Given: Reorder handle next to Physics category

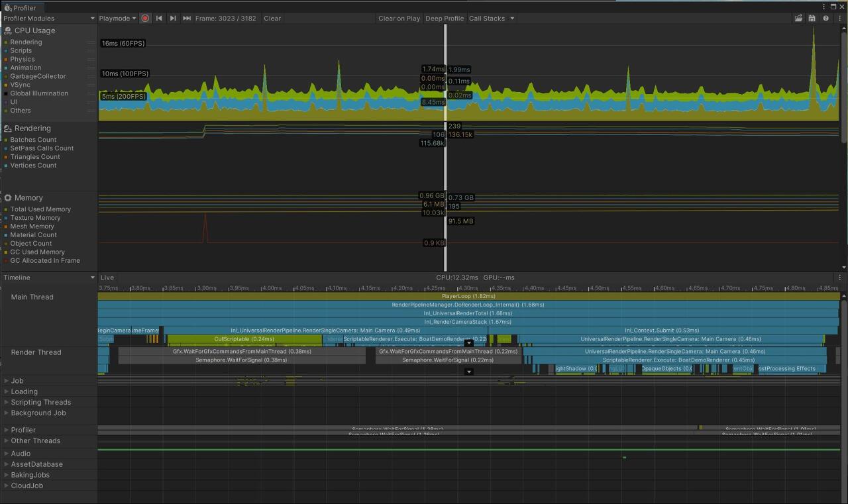Looking at the screenshot, I should point(91,60).
